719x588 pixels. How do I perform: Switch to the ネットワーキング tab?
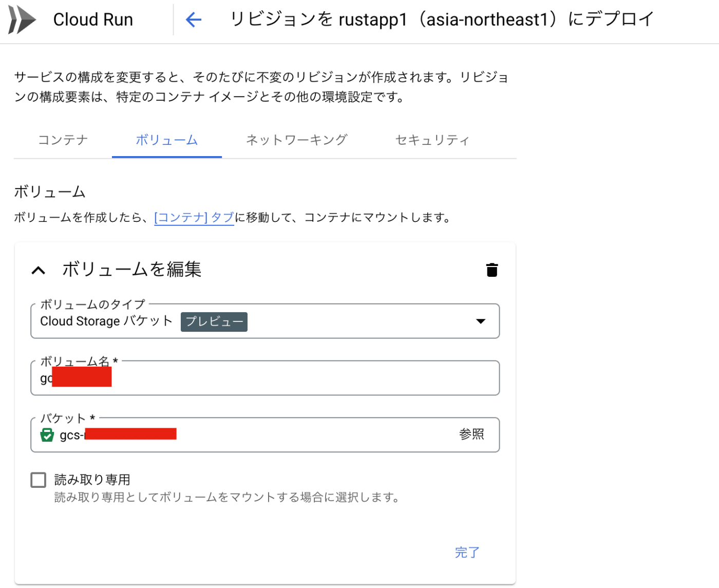pos(296,140)
